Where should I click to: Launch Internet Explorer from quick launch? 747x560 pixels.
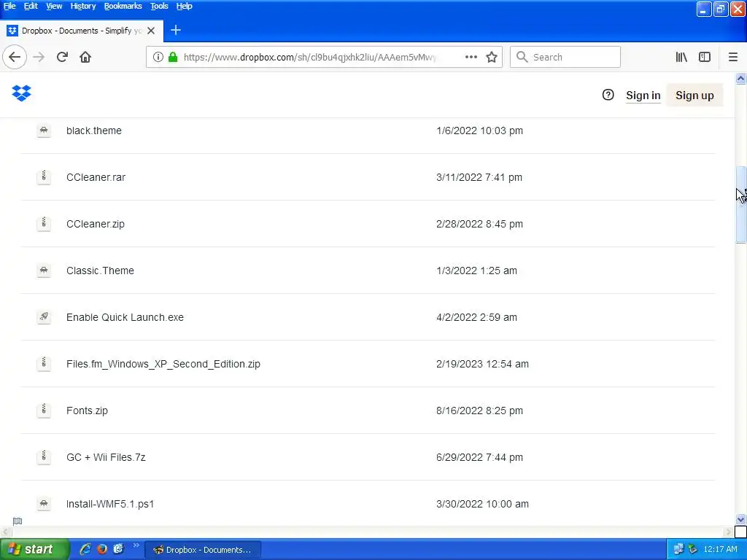click(85, 549)
